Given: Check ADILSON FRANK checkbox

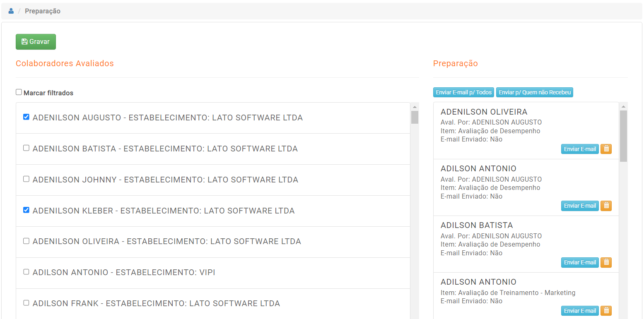Looking at the screenshot, I should coord(26,303).
